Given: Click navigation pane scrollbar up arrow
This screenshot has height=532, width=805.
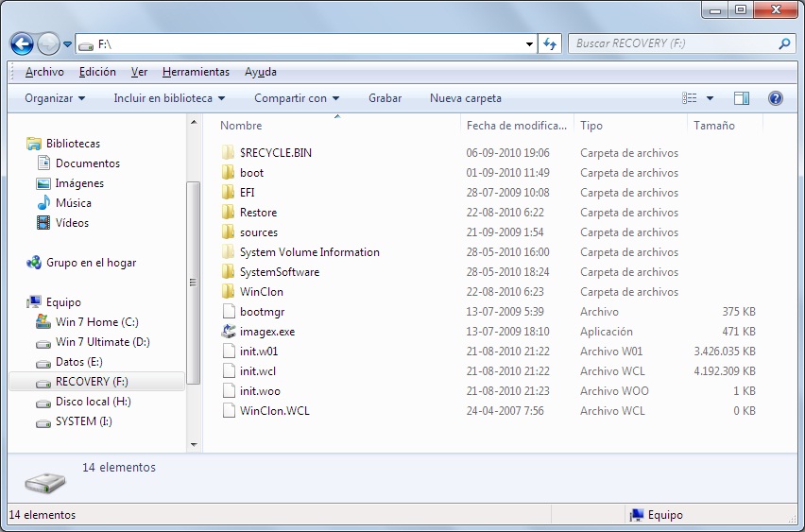Looking at the screenshot, I should 194,122.
